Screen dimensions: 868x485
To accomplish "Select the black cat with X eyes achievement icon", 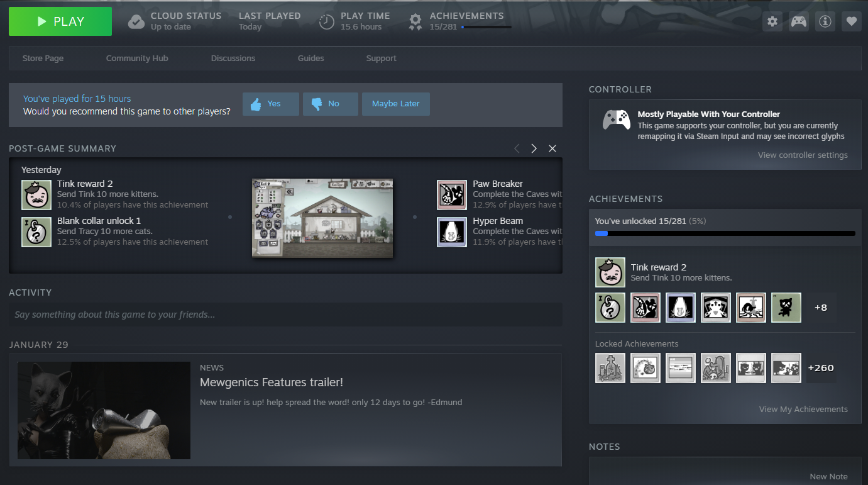I will tap(786, 308).
